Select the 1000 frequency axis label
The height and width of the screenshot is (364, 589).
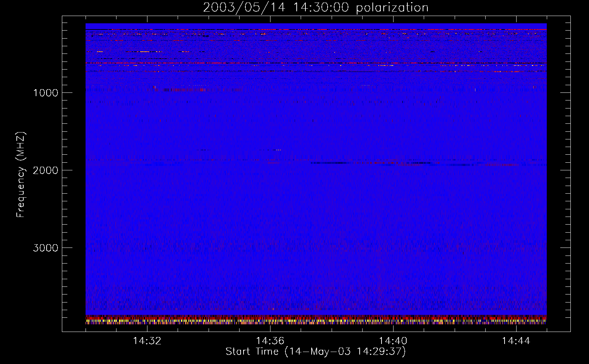tap(46, 93)
